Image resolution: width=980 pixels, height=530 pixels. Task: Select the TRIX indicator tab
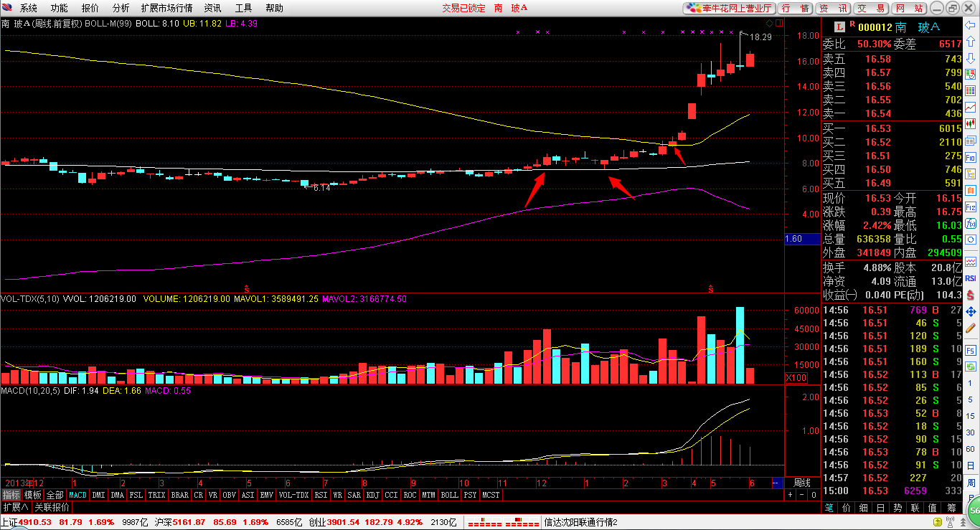[156, 495]
